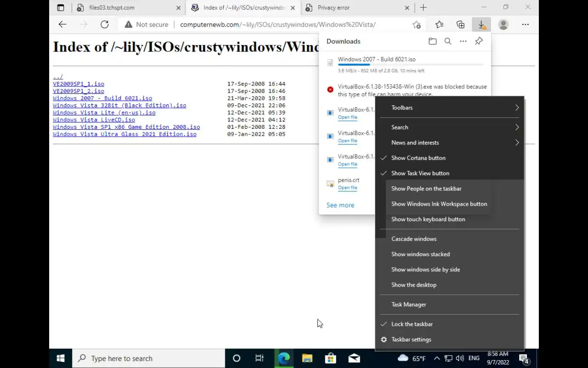Open downloads folder icon in Downloads panel
Screen dimensions: 588x368
coord(432,41)
